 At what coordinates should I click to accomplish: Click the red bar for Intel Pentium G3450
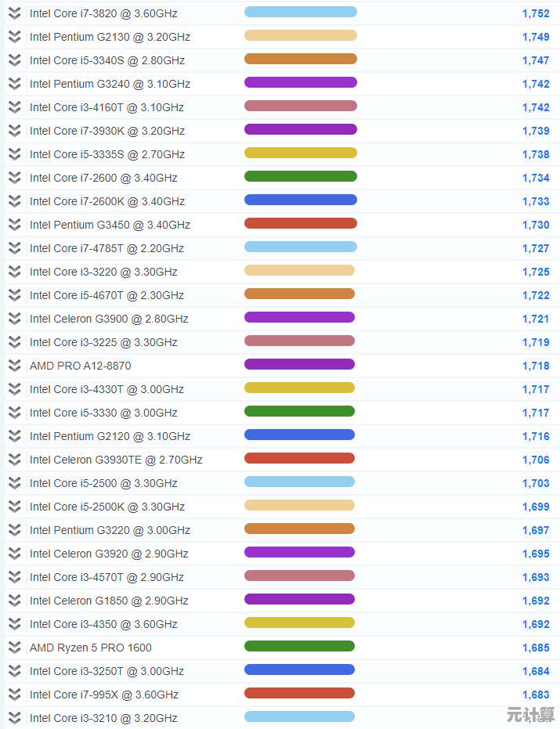click(300, 223)
